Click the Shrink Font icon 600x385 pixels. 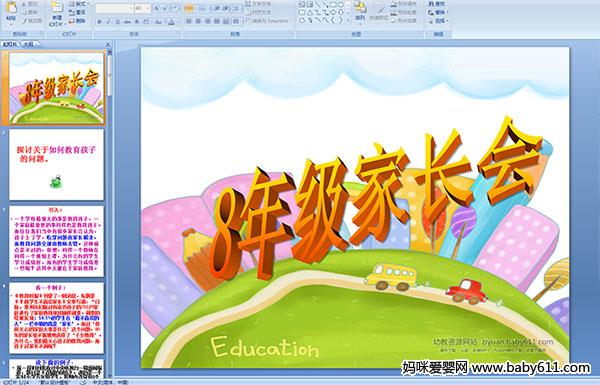pyautogui.click(x=166, y=8)
